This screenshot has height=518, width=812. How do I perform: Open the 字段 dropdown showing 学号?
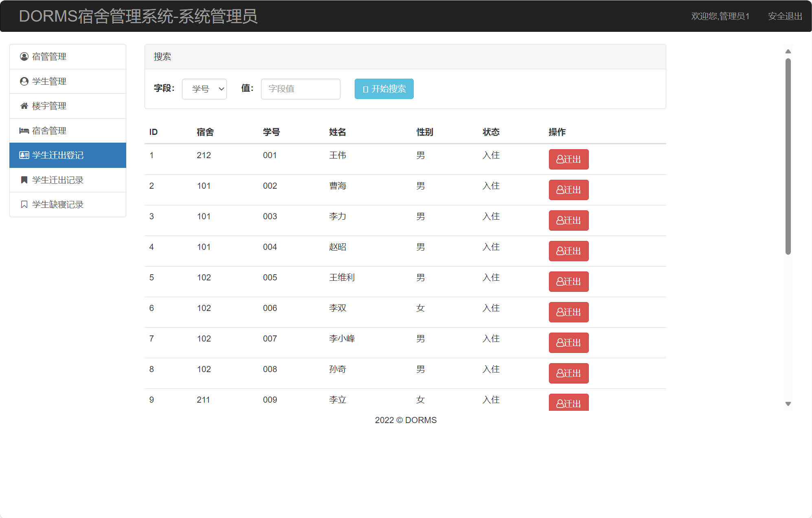(204, 89)
